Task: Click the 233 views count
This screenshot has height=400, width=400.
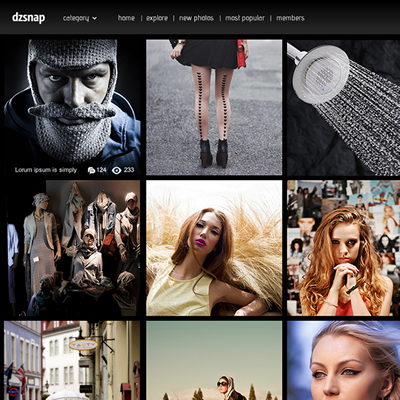Action: pos(129,170)
